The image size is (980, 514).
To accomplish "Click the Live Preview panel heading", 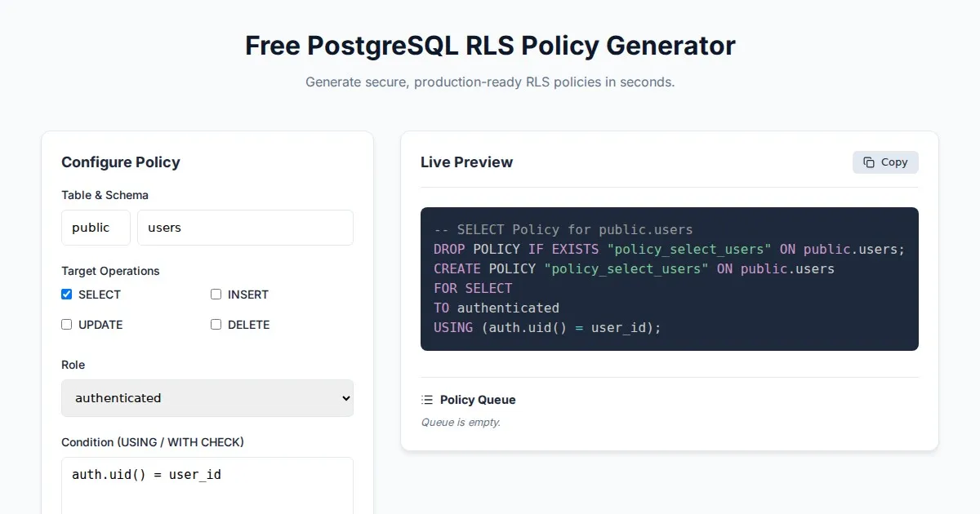I will click(x=466, y=162).
